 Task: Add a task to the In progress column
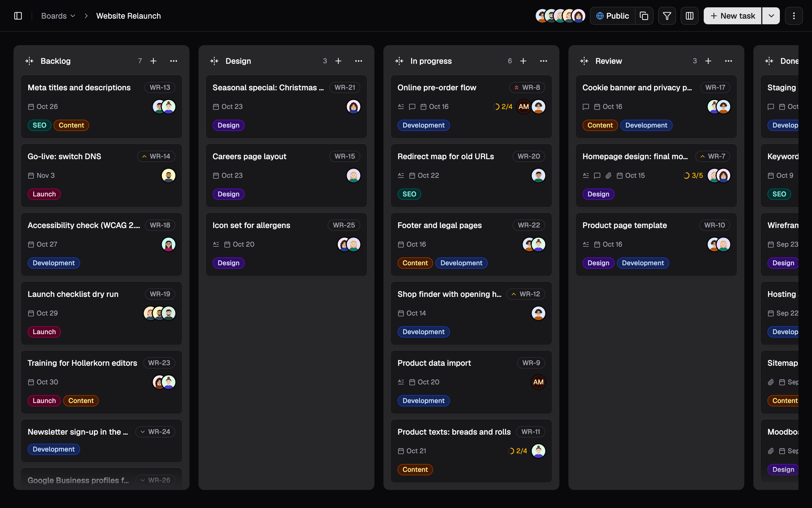coord(523,61)
